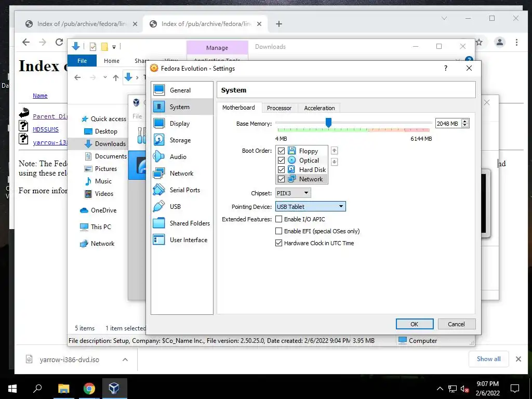532x399 pixels.
Task: Enable I/O APIC checkbox
Action: tap(278, 219)
